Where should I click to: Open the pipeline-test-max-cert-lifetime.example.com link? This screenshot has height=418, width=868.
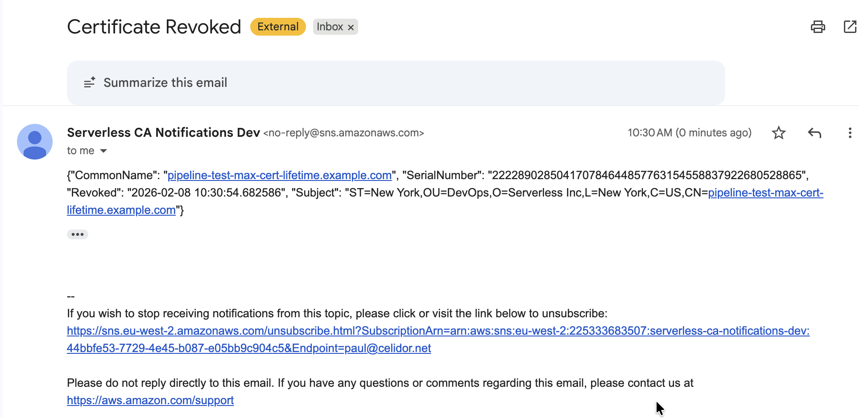[x=280, y=175]
